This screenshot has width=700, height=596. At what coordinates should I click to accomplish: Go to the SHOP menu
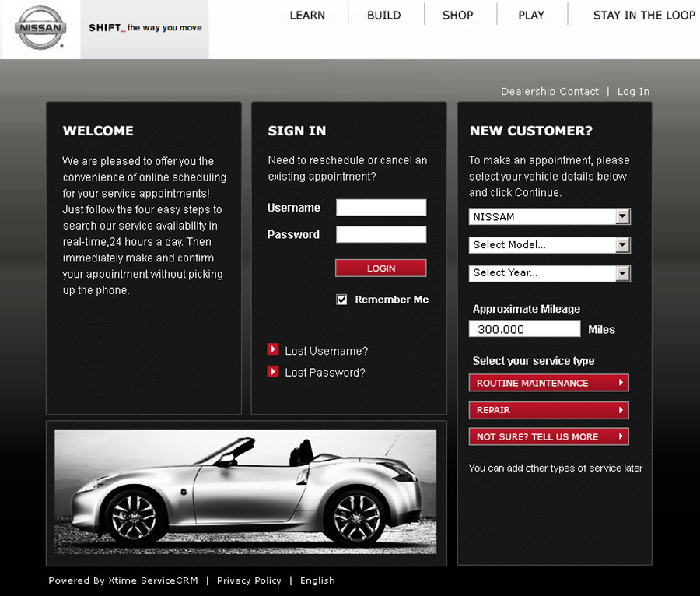[x=457, y=15]
